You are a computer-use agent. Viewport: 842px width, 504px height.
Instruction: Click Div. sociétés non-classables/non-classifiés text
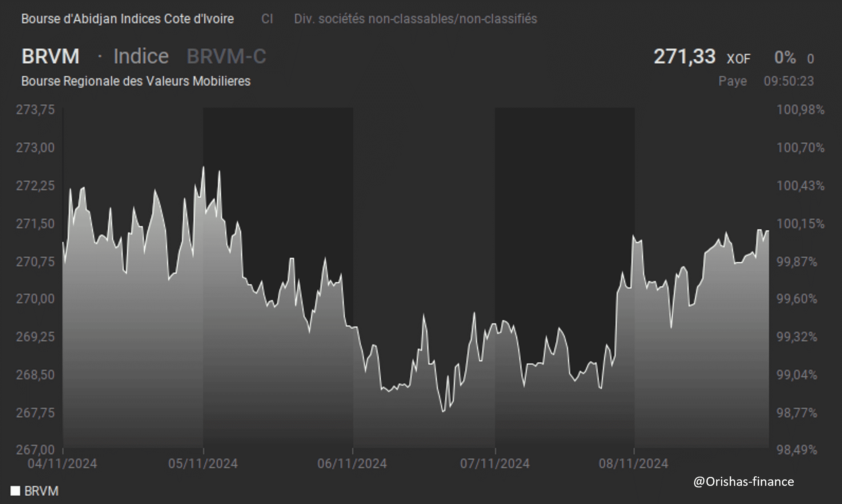[x=415, y=19]
